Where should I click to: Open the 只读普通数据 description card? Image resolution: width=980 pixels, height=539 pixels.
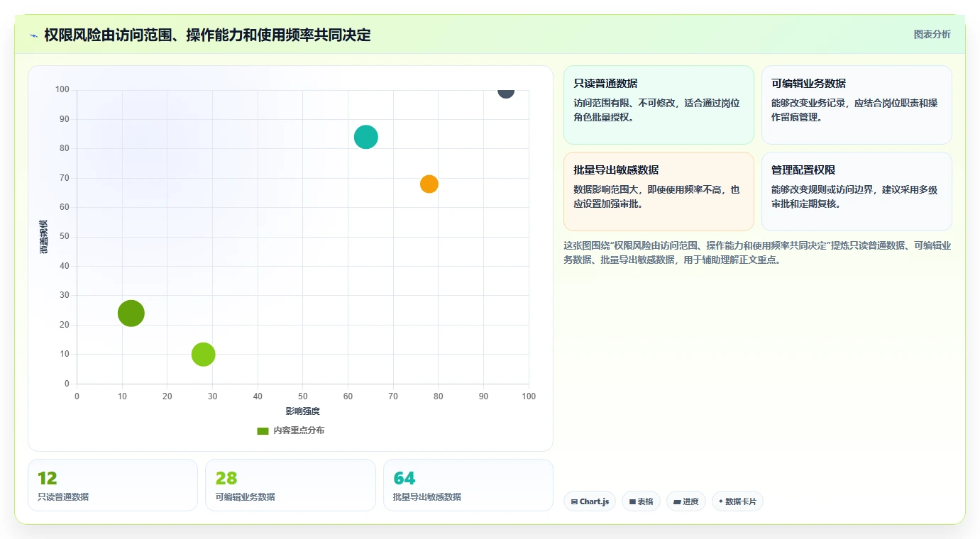(x=659, y=105)
